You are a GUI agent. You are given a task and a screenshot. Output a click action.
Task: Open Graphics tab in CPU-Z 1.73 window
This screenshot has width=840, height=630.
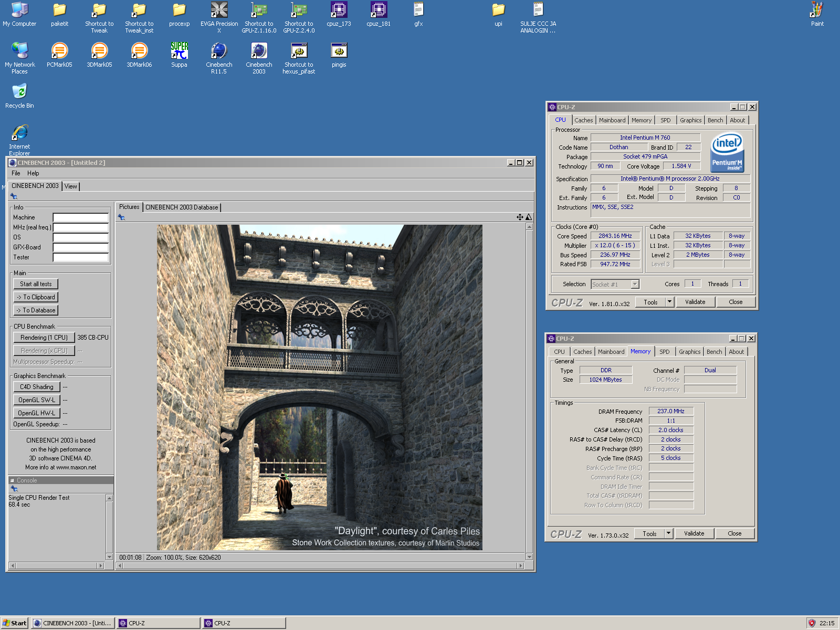689,352
